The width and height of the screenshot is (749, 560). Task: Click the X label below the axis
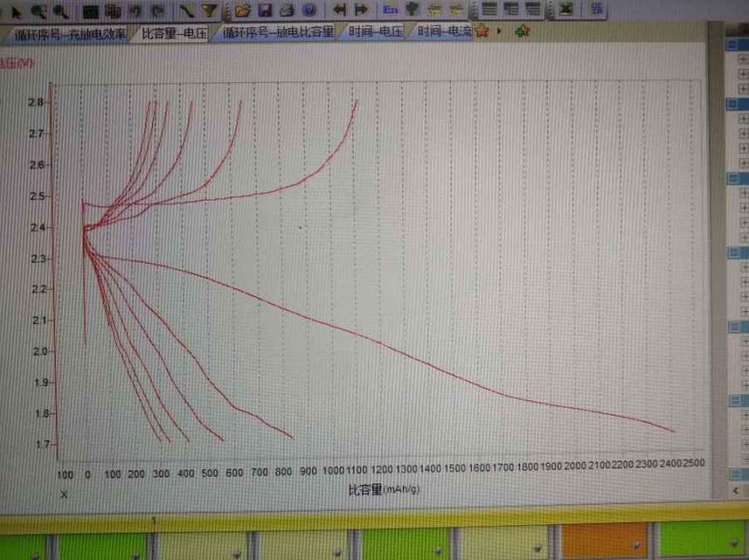[x=64, y=494]
